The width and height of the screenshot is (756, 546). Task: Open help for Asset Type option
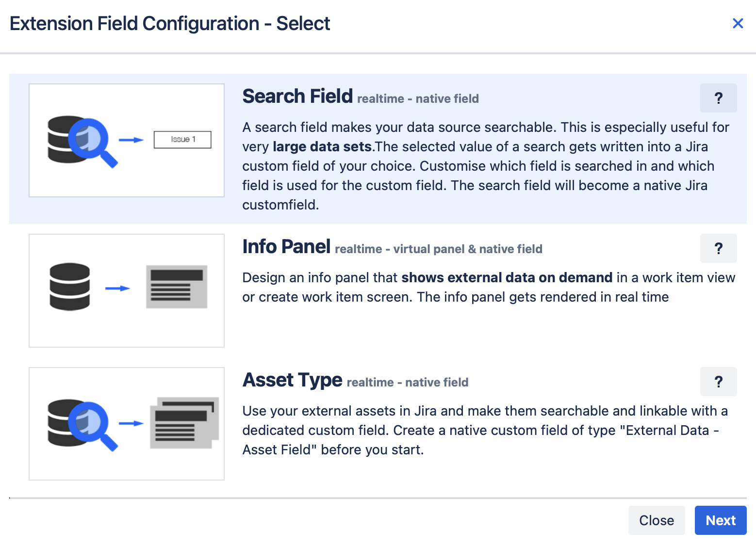pos(718,382)
